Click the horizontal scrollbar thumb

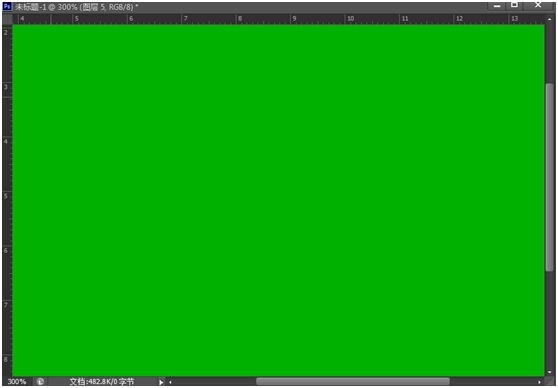point(353,382)
